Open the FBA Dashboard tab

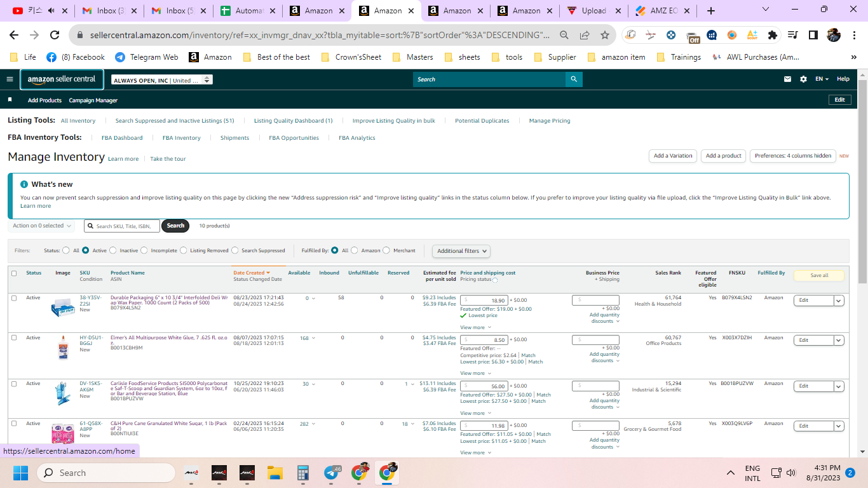(x=122, y=138)
